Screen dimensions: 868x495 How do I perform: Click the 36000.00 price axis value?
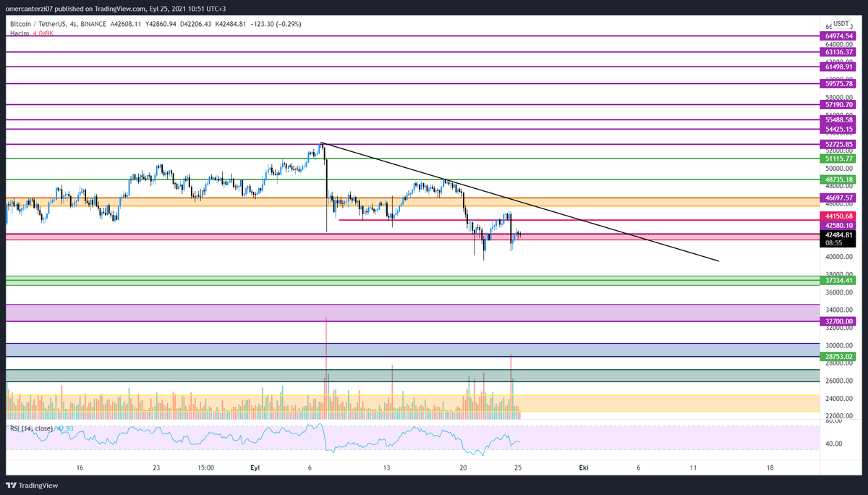840,292
